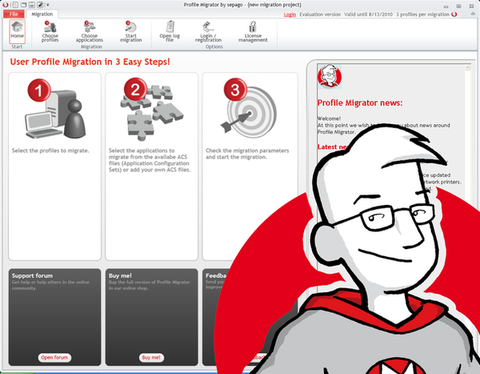Open License management padlock icon
This screenshot has height=374, width=480.
[x=253, y=31]
